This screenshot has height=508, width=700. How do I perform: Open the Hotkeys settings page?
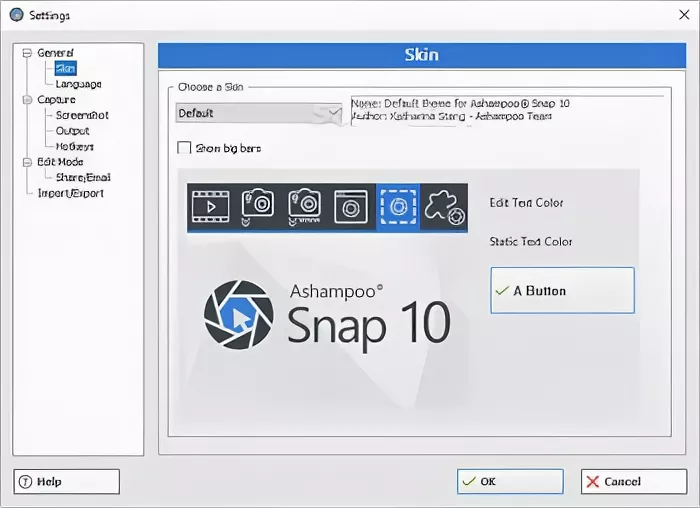click(75, 146)
